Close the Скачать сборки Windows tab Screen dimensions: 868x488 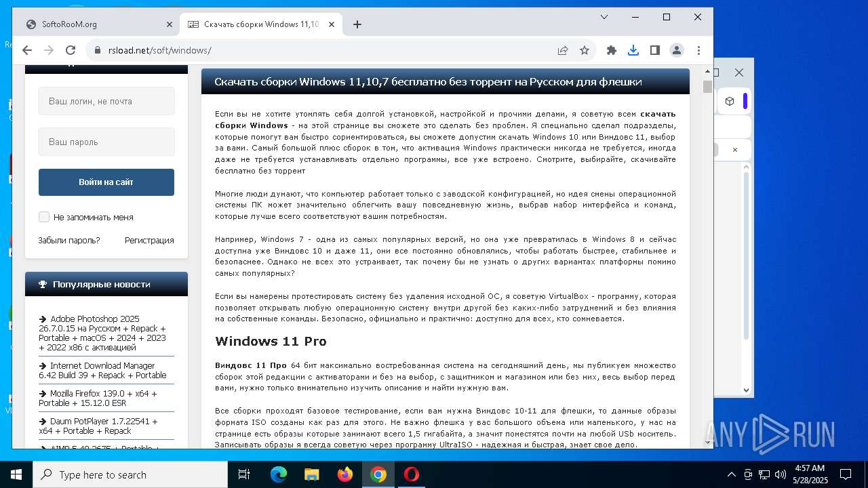(332, 24)
